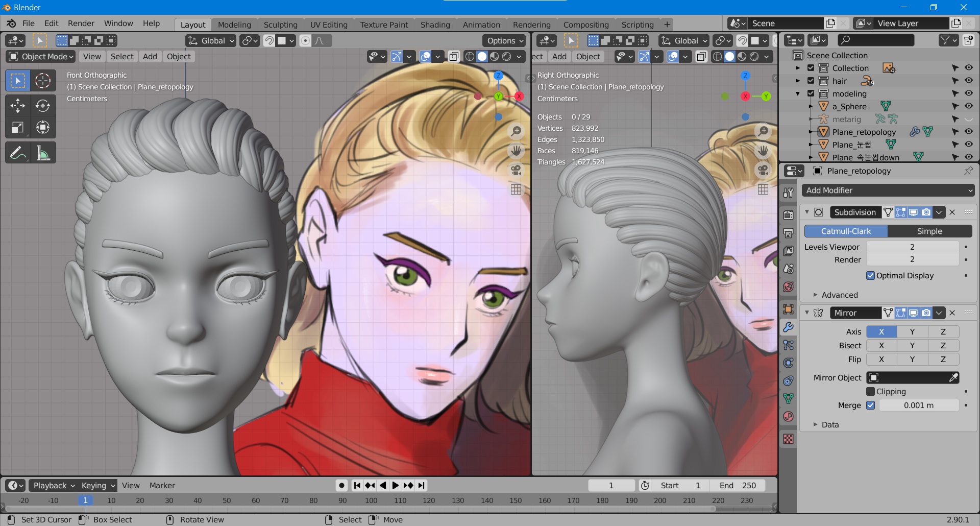Image resolution: width=980 pixels, height=526 pixels.
Task: Click the current frame field
Action: point(611,486)
